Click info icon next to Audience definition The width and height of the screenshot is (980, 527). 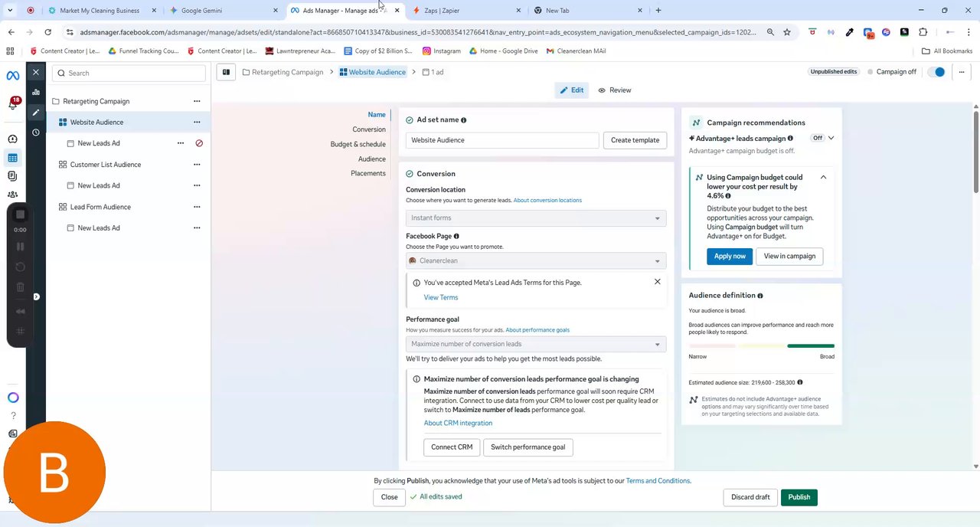[x=760, y=296]
